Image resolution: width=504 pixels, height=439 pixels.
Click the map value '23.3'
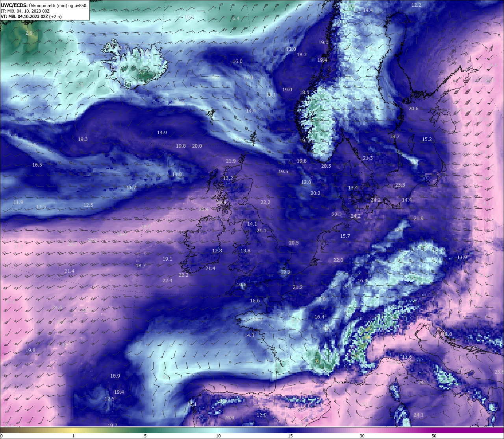400,185
